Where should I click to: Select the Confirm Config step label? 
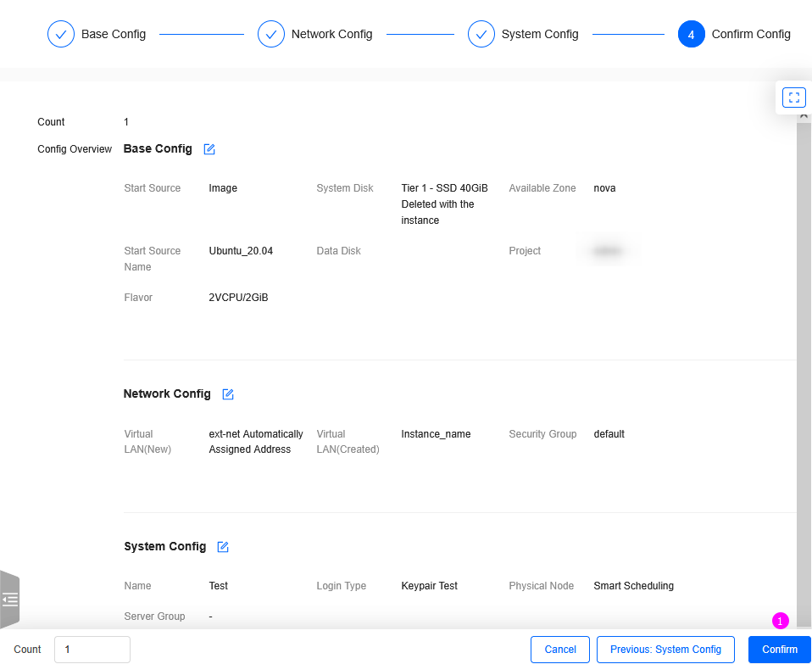click(x=751, y=34)
